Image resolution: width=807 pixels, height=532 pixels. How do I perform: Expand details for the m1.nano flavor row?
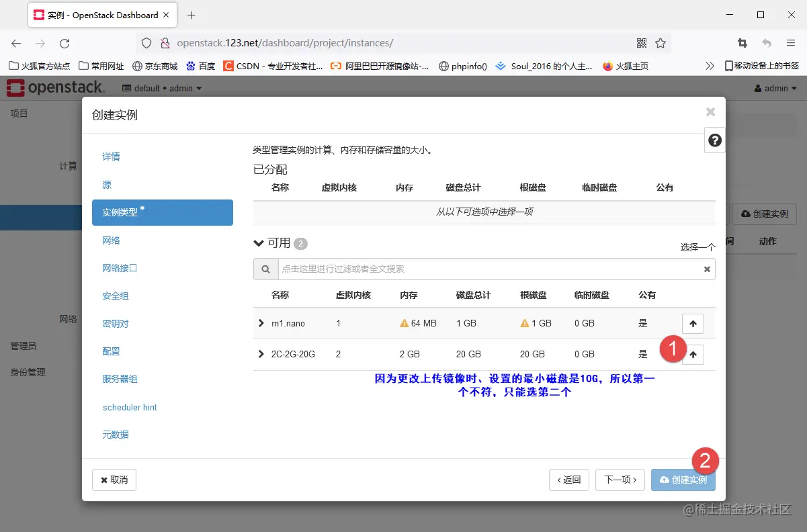click(x=261, y=323)
